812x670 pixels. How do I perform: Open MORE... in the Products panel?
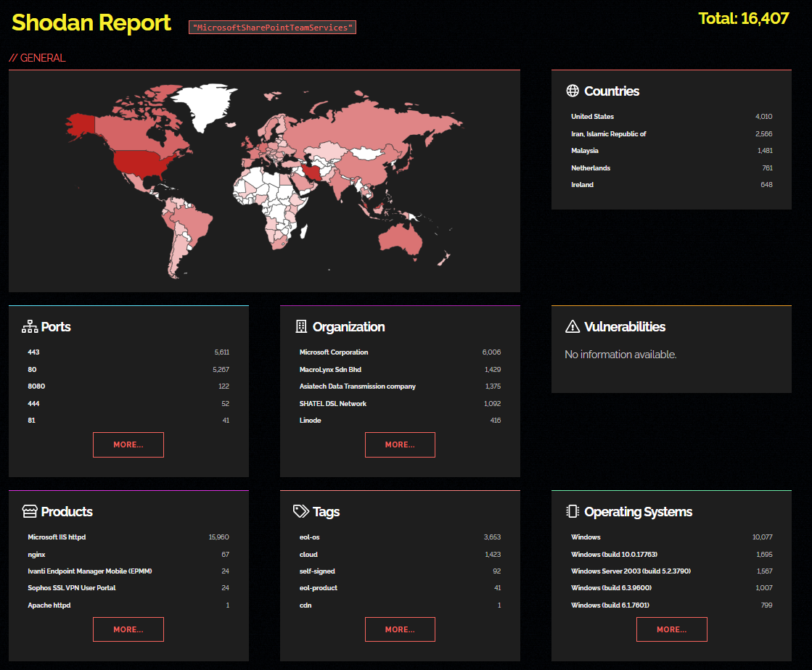[x=128, y=629]
